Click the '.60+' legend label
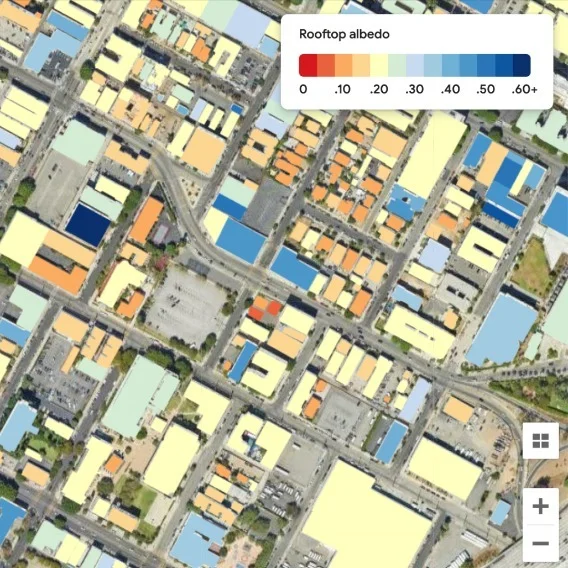 coord(525,89)
